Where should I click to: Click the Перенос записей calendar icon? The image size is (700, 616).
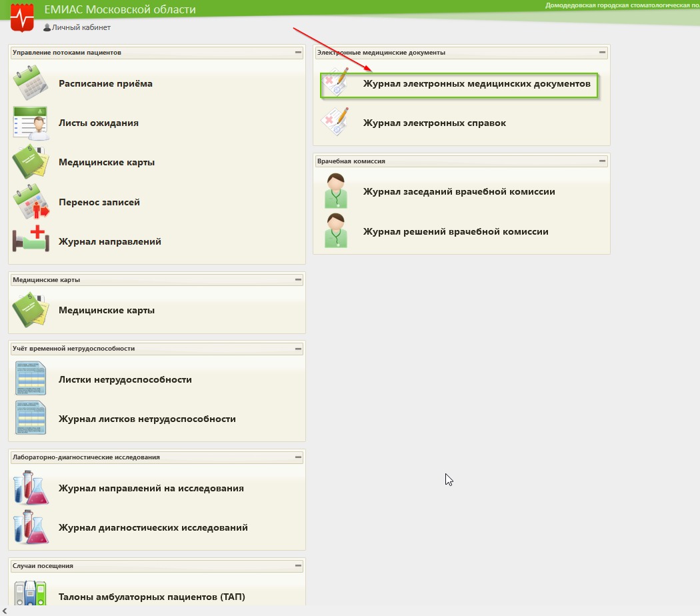pyautogui.click(x=31, y=202)
